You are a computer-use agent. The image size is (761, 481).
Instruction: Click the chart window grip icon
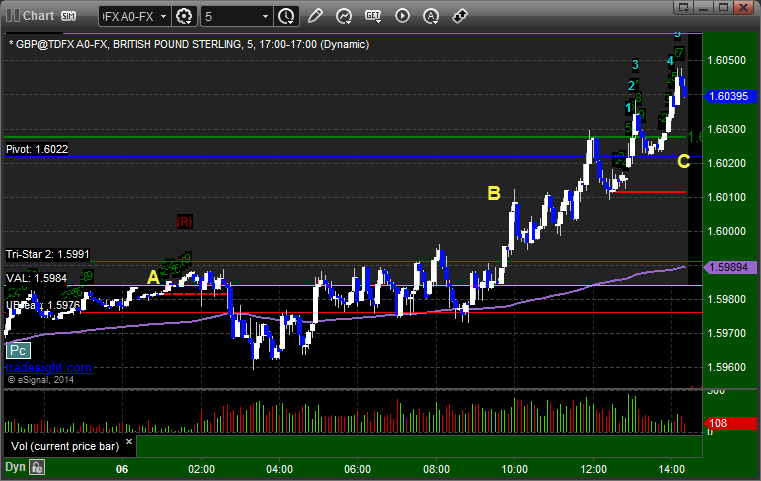point(12,16)
